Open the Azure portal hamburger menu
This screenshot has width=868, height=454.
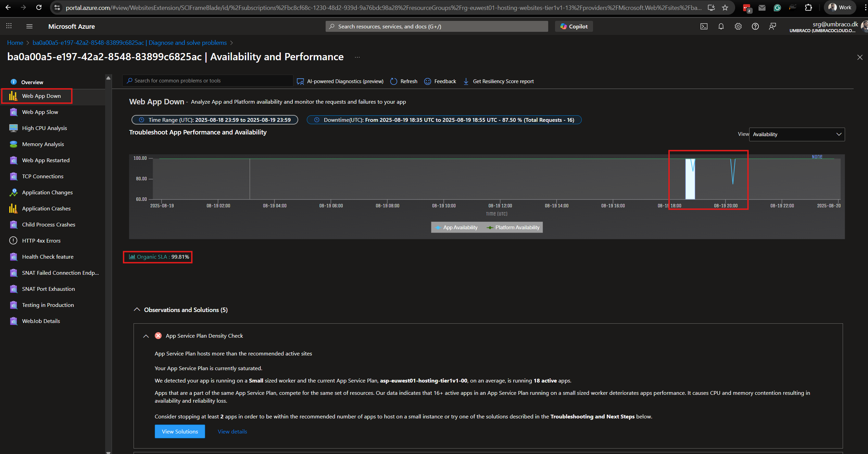coord(29,26)
